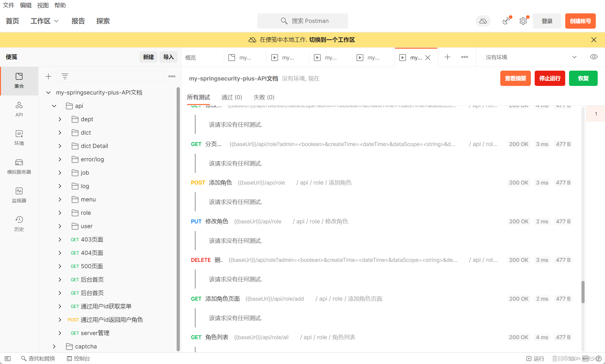Click the 搜索 Postman search field

(303, 21)
